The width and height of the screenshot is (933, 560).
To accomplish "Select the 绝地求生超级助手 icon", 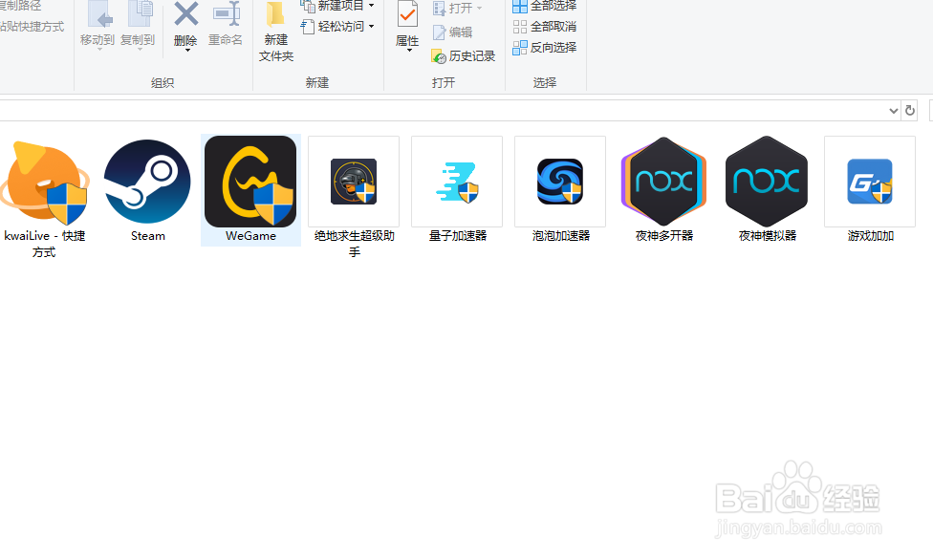I will click(354, 182).
